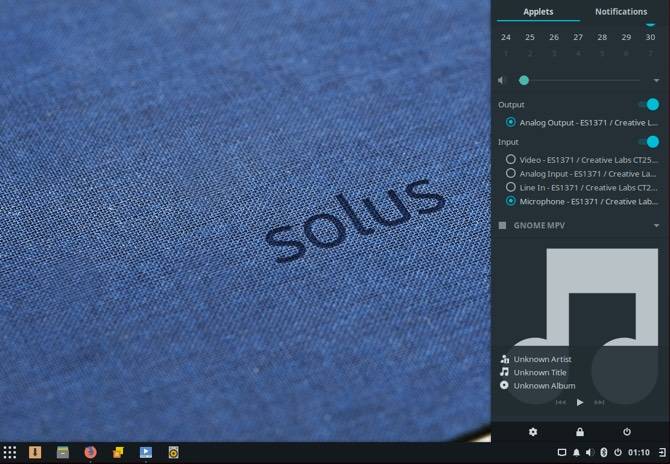Toggle the Input devices switch
The width and height of the screenshot is (670, 464).
pos(649,142)
